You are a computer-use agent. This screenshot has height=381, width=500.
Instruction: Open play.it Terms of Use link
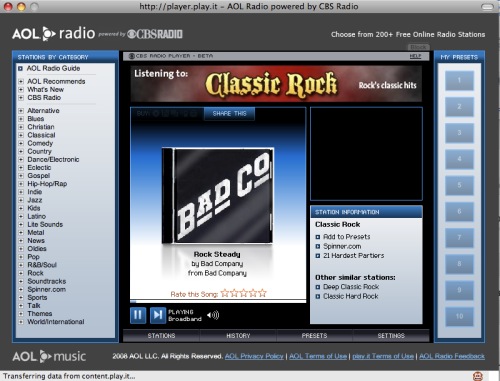coord(383,356)
